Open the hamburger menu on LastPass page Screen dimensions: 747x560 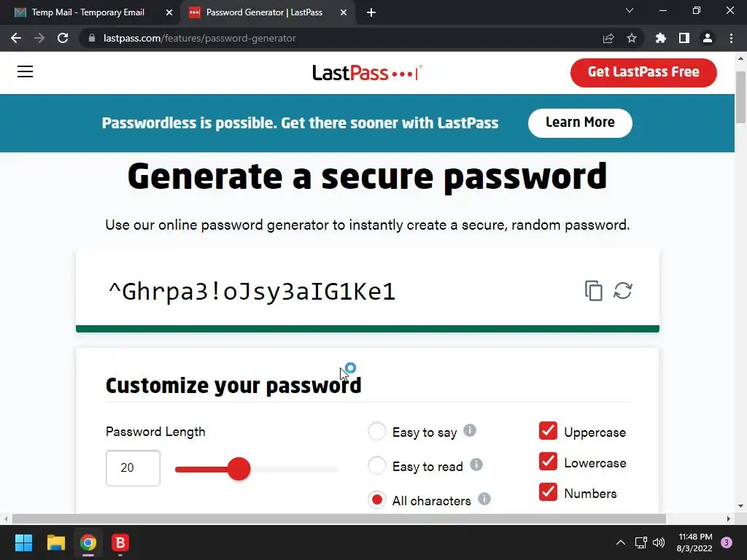pyautogui.click(x=26, y=71)
